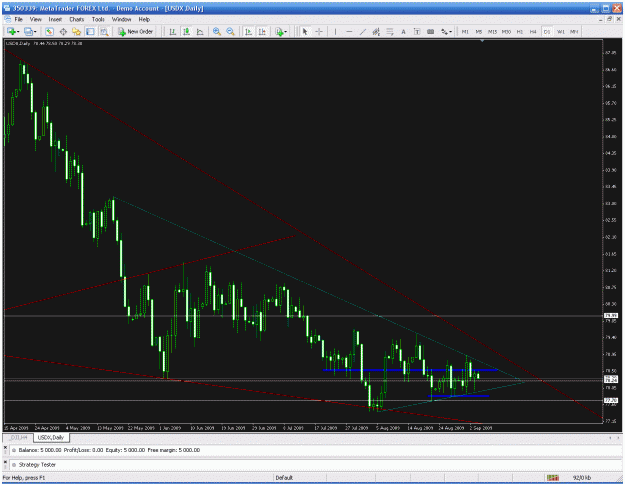Click the 22 May 2009 date label

[x=141, y=428]
